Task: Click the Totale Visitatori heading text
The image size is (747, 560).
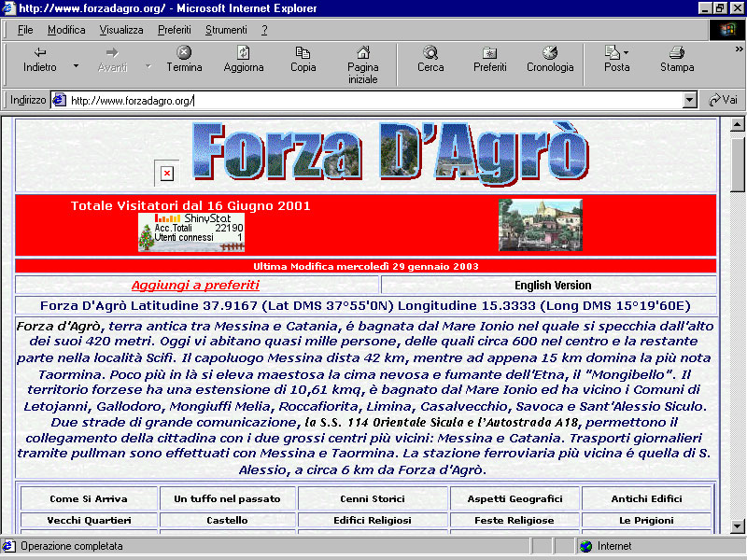Action: point(190,205)
